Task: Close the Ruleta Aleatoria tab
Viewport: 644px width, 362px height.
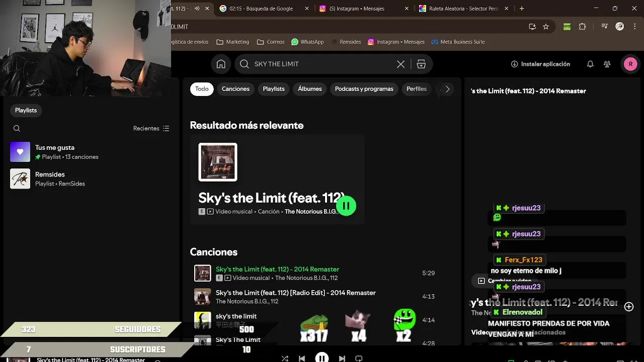Action: pyautogui.click(x=507, y=9)
